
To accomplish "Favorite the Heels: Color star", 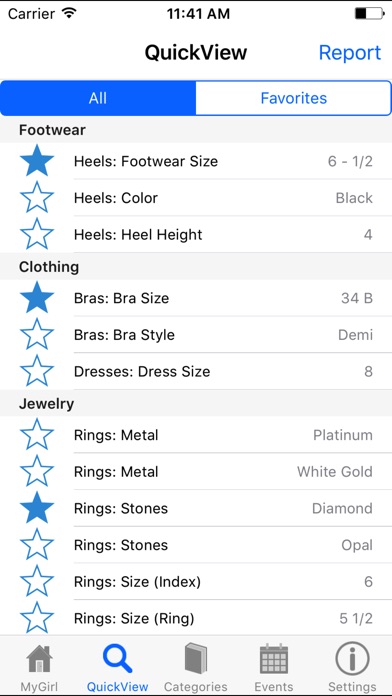I will (37, 198).
